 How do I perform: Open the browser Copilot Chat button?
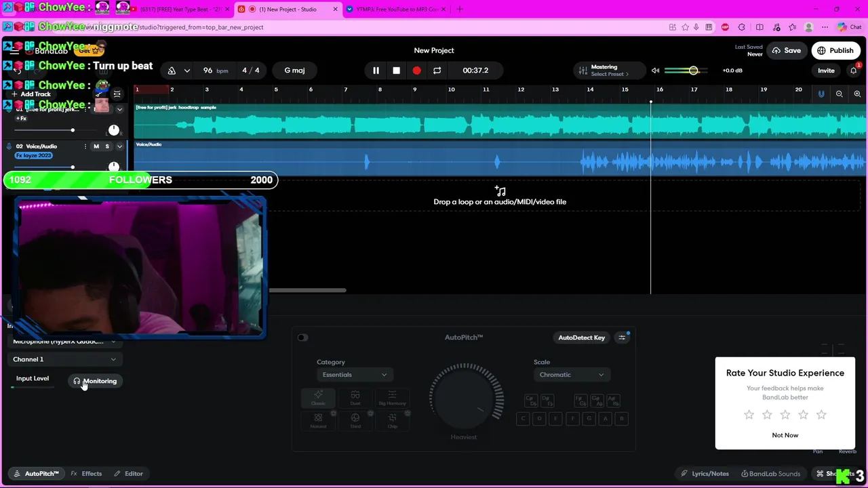click(850, 27)
